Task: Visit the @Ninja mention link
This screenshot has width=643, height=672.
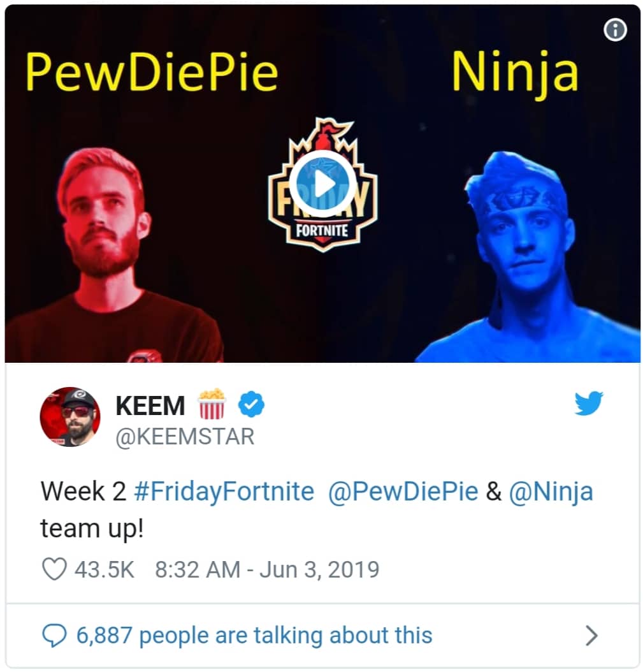Action: click(x=551, y=491)
